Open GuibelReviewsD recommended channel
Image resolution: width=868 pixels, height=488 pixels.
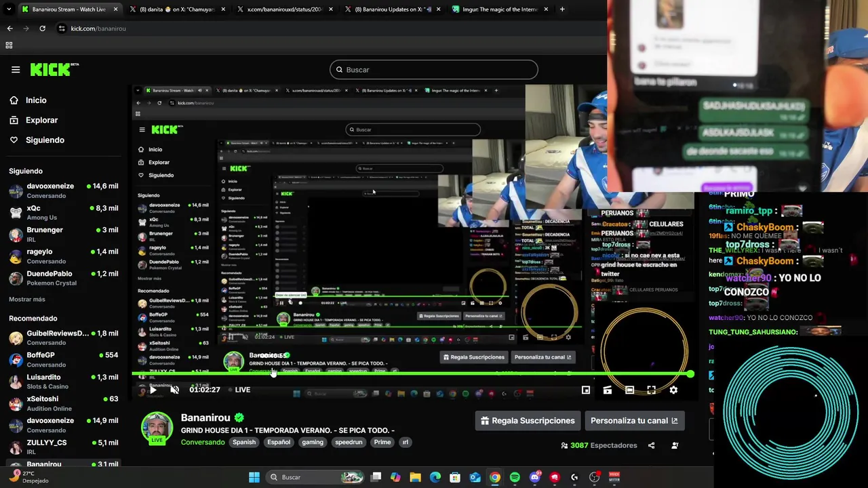pyautogui.click(x=62, y=338)
